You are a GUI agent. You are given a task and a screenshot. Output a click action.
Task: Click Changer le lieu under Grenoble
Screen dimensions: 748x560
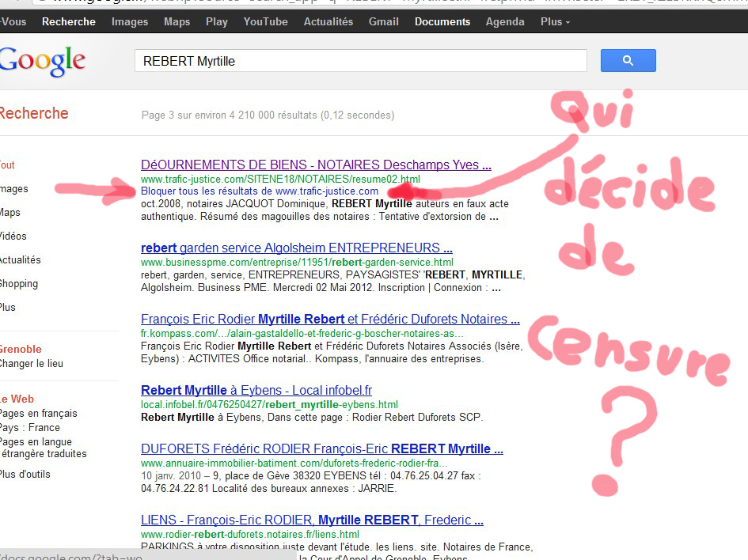32,363
